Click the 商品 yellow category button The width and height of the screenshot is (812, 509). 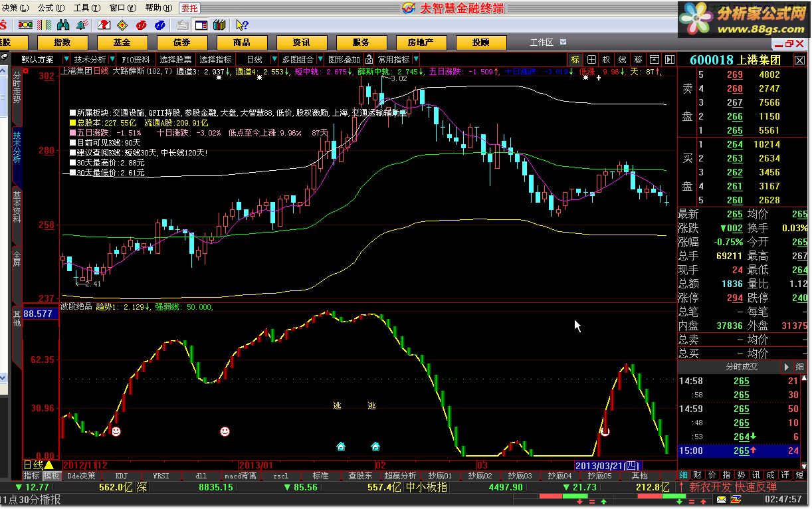242,42
